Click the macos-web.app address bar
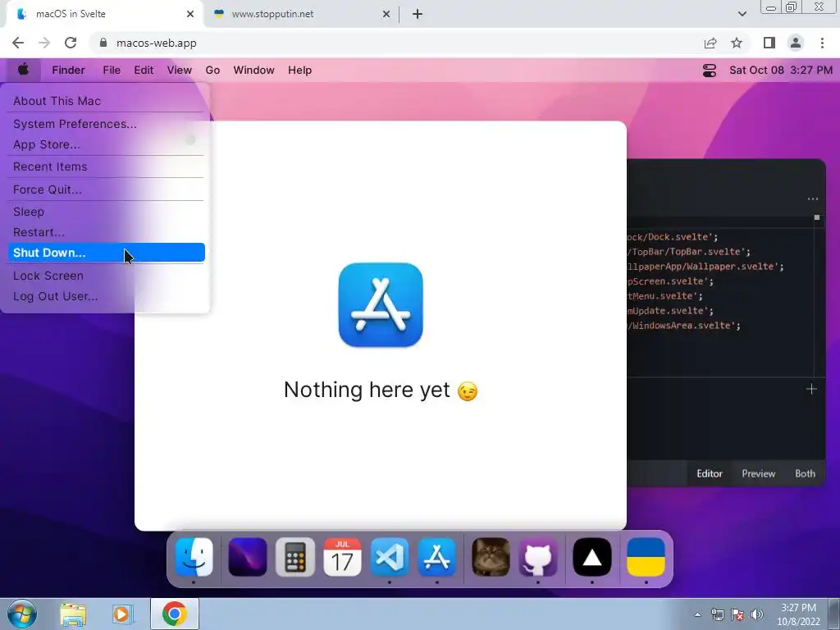Viewport: 840px width, 630px height. pyautogui.click(x=396, y=43)
